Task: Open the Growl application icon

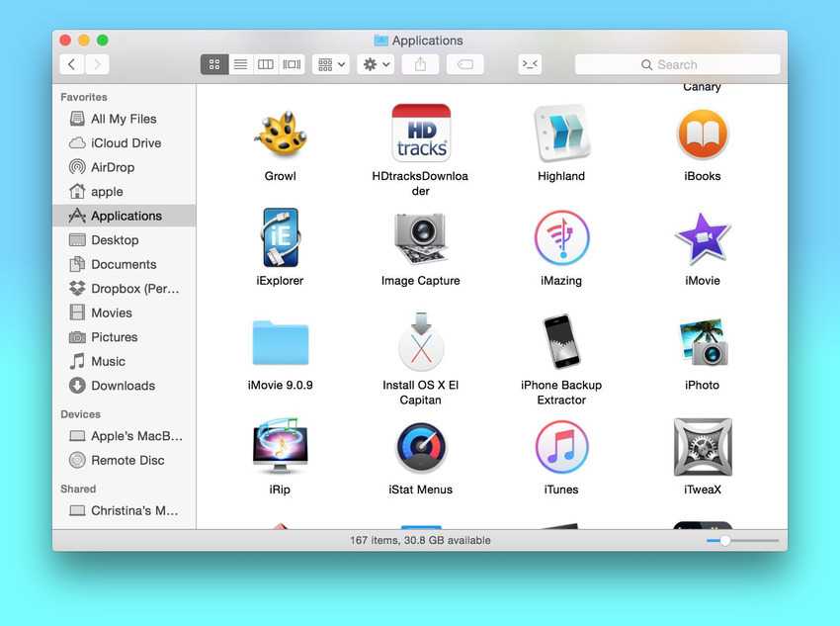Action: (280, 134)
